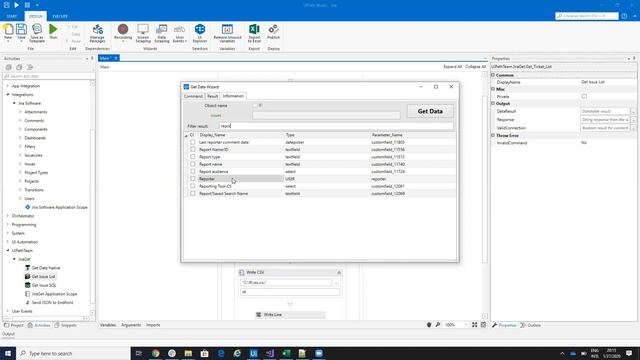640x360 pixels.
Task: Tick checkbox for Report Name/ID row
Action: point(193,149)
